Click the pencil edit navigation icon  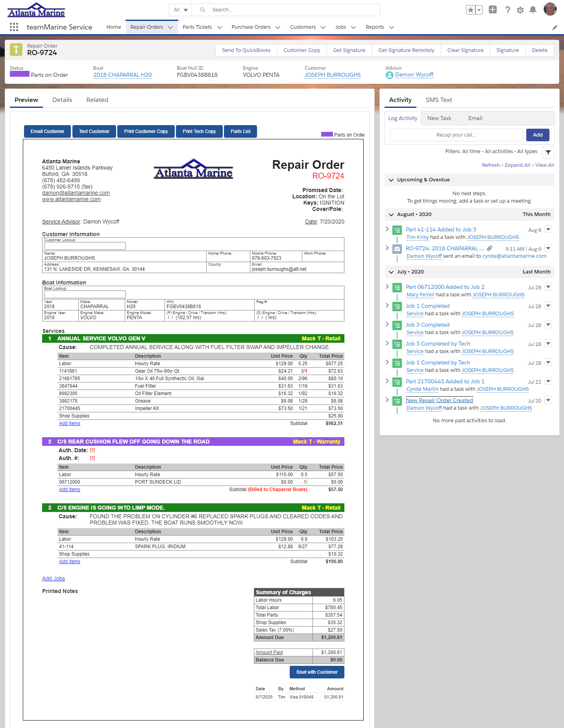coord(555,27)
